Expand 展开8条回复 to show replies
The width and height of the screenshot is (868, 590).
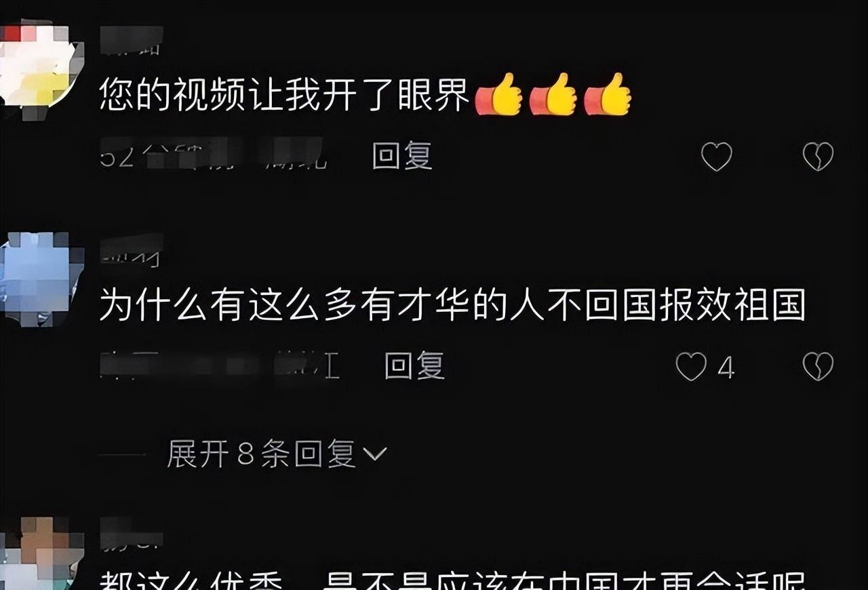(276, 454)
